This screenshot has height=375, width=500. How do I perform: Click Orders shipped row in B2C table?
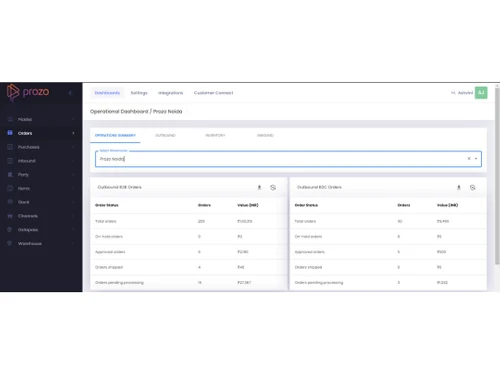(388, 267)
